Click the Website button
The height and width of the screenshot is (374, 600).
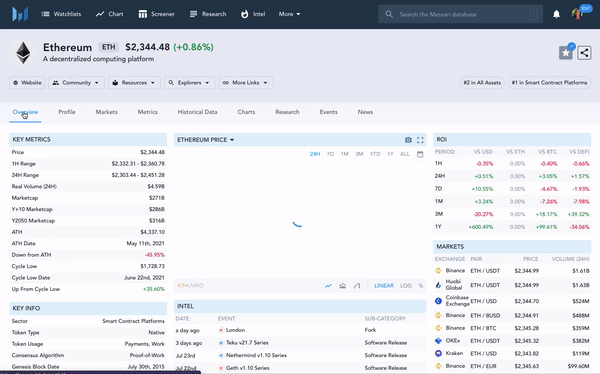[27, 83]
